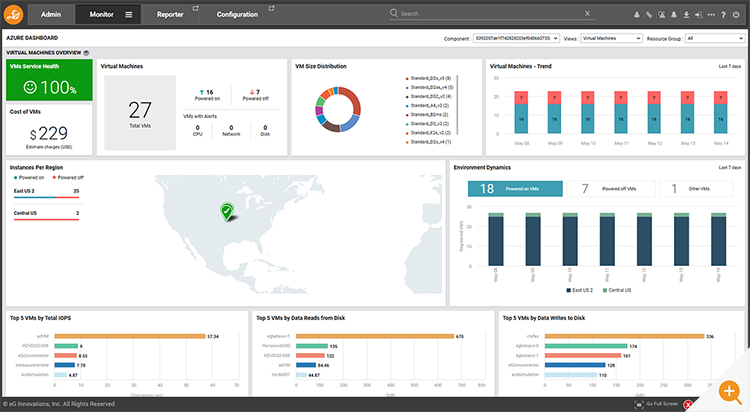Open the Resource Group dropdown
The height and width of the screenshot is (412, 750).
tap(715, 38)
